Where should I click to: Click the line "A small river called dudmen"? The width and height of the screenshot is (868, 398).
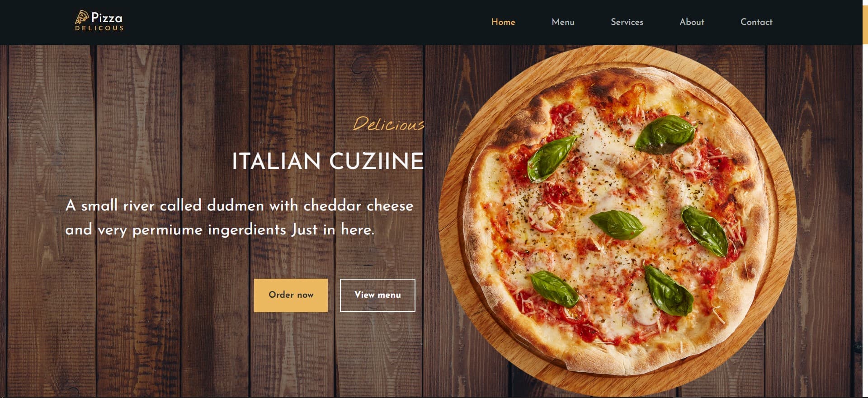pos(165,206)
